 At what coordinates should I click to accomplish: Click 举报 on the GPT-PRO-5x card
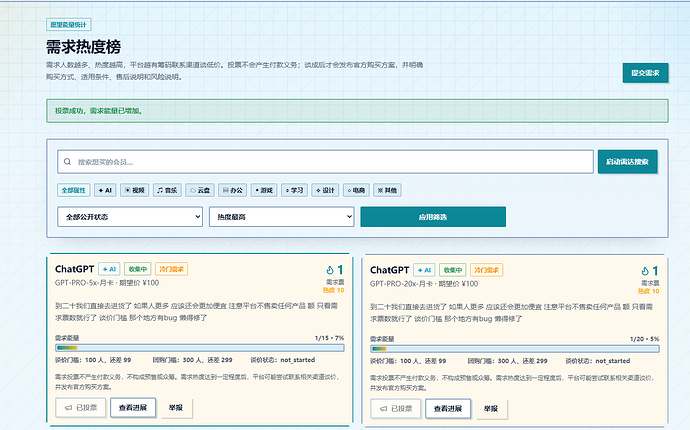176,408
